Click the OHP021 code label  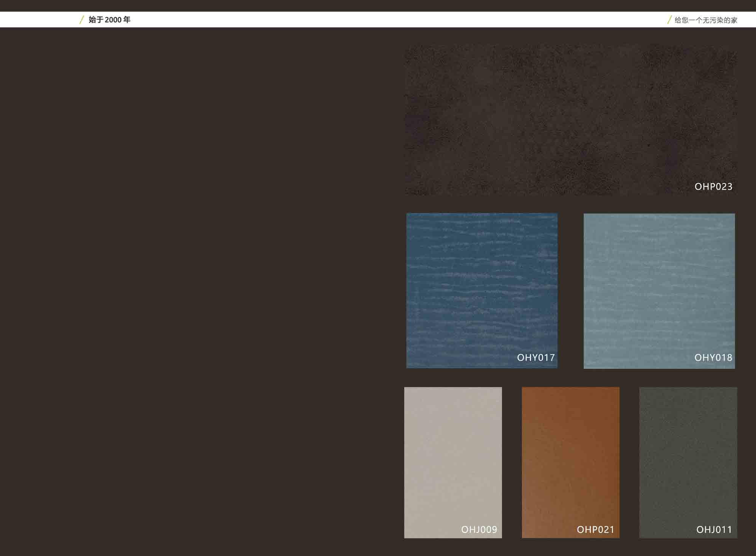[595, 530]
